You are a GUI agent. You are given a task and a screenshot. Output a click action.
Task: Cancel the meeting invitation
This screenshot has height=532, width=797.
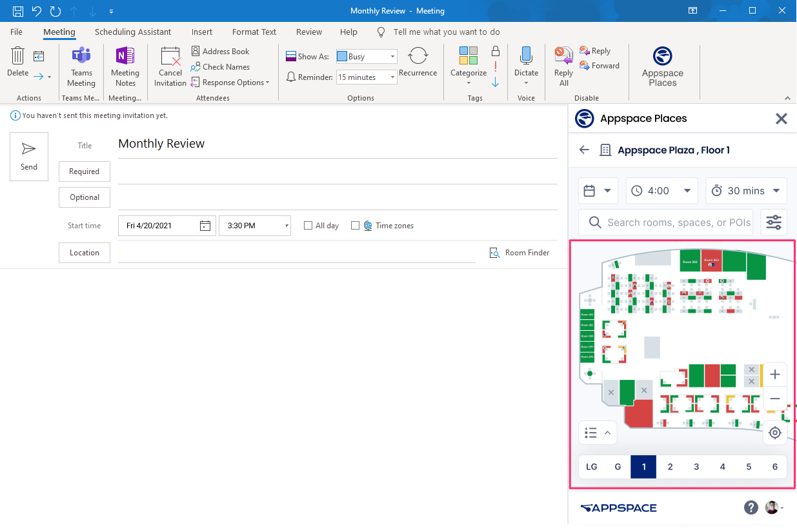coord(170,67)
